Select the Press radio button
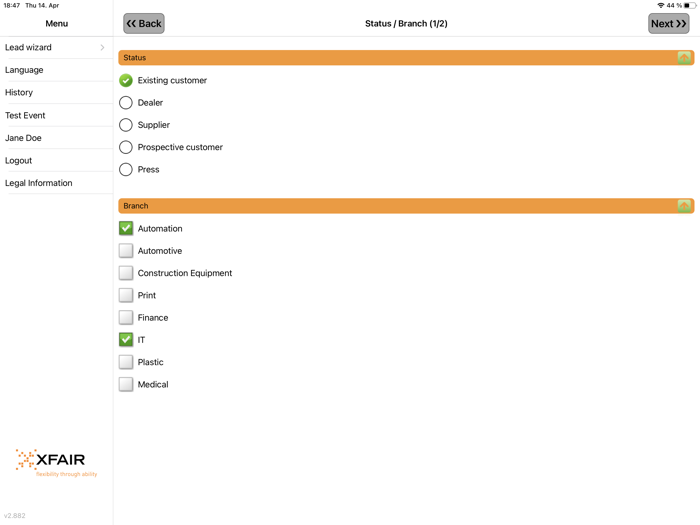 126,170
